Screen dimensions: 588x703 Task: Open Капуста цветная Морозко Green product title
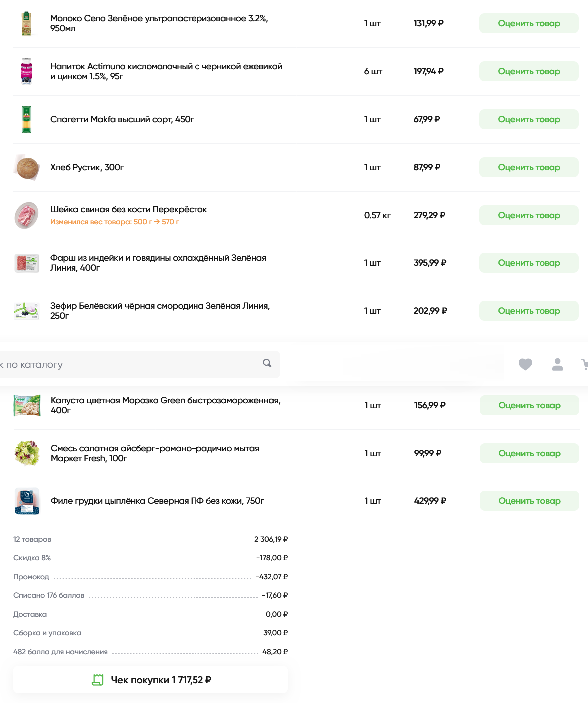point(166,405)
